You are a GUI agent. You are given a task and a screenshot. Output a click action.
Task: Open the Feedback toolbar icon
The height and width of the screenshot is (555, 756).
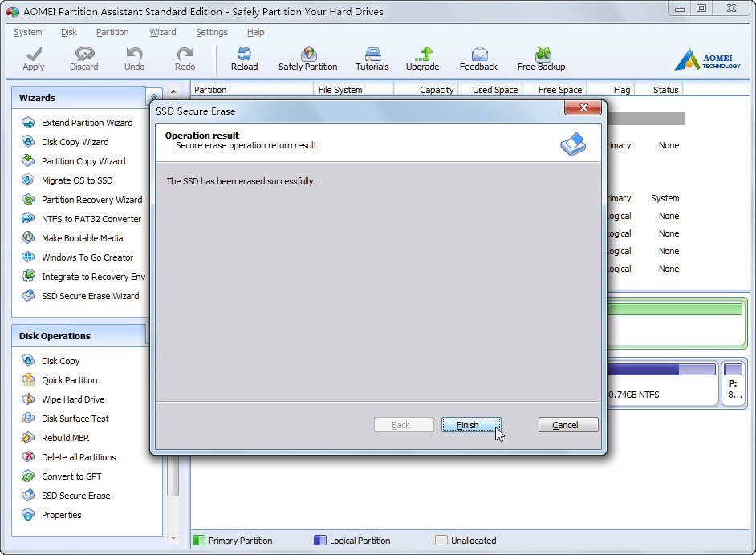479,54
